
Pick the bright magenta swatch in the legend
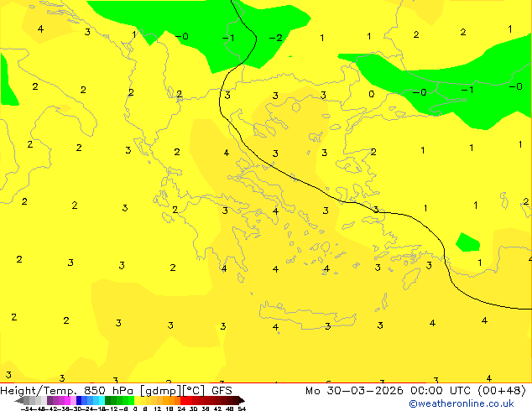(67, 400)
